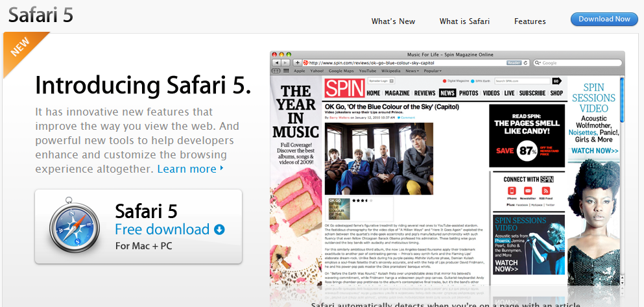Click the red Digital Magazine dot
644x307 pixels.
[445, 81]
